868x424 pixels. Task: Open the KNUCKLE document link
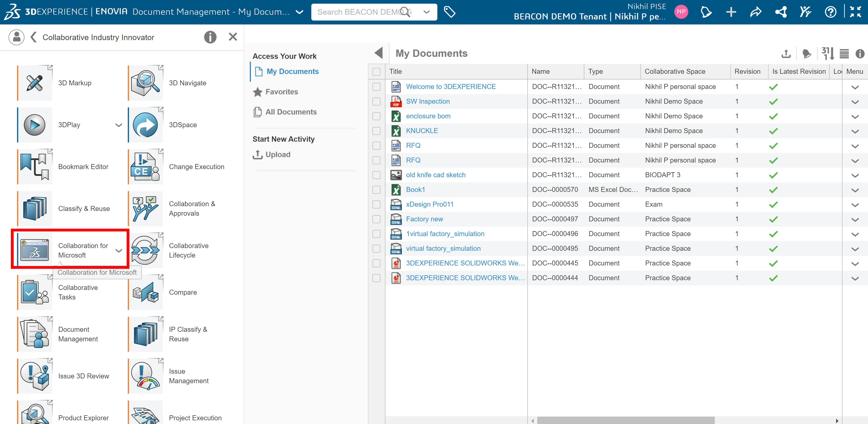click(x=422, y=131)
